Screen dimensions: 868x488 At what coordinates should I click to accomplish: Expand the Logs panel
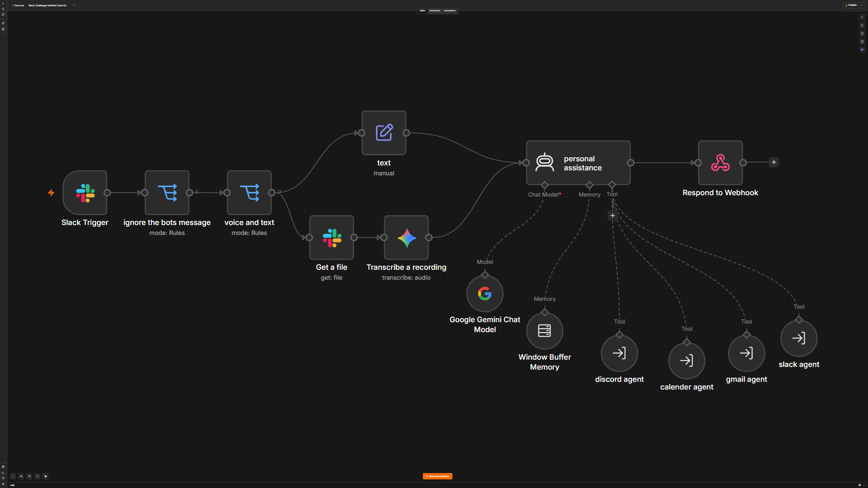pos(12,485)
